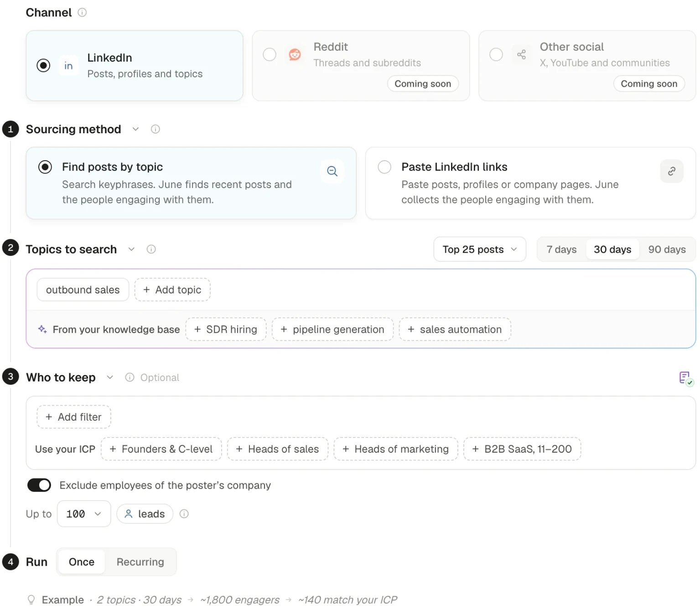Click the info icon beside Channel
The height and width of the screenshot is (616, 700).
pyautogui.click(x=82, y=12)
